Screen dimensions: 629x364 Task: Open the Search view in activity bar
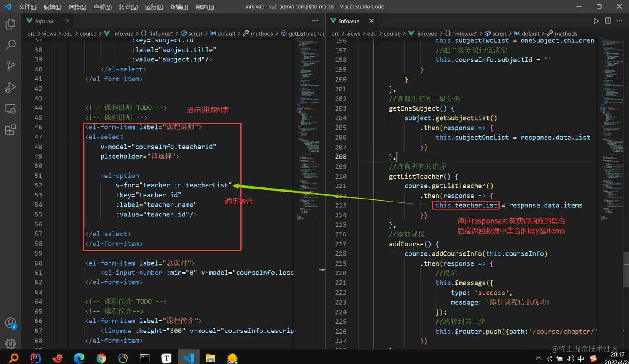coord(10,45)
